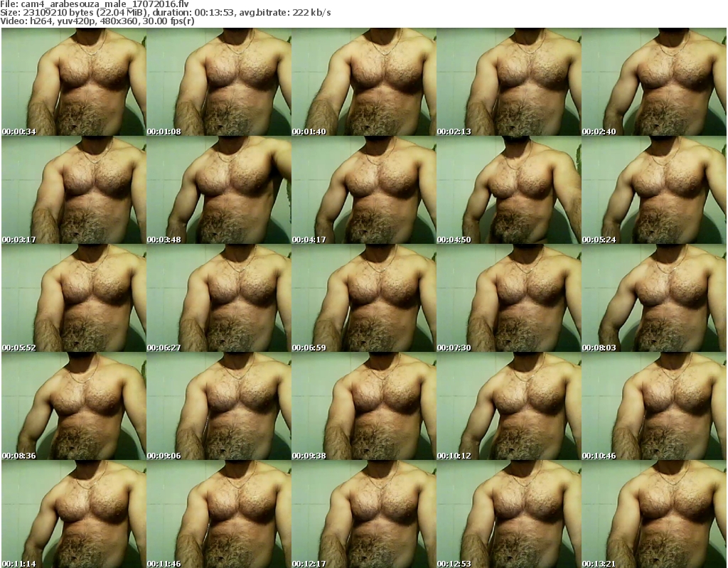
Task: Open the frame at timestamp 00:04:17
Action: coord(363,190)
